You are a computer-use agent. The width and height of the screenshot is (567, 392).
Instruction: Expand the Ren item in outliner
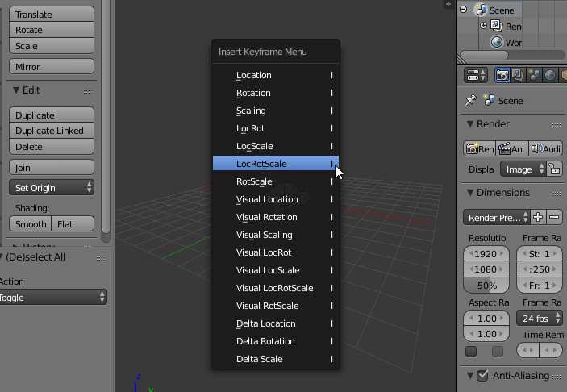483,25
